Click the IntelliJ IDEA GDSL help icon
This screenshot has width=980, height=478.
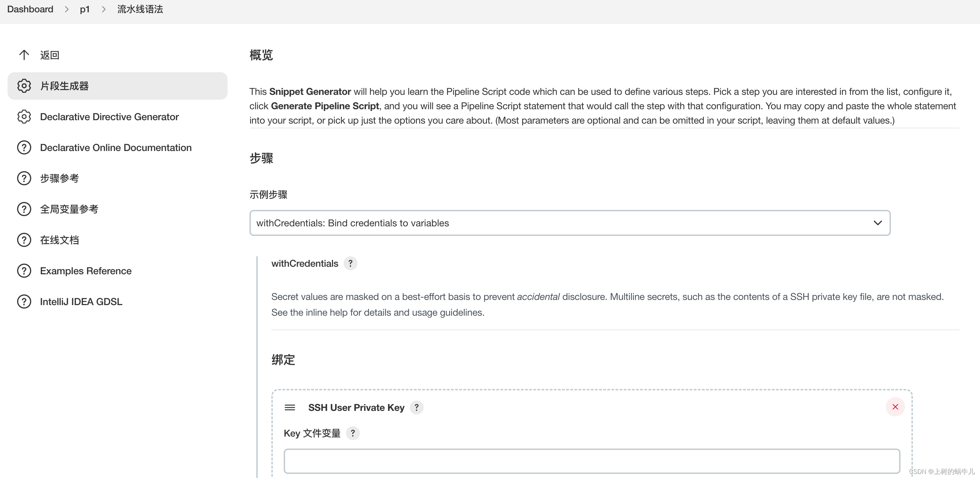24,302
